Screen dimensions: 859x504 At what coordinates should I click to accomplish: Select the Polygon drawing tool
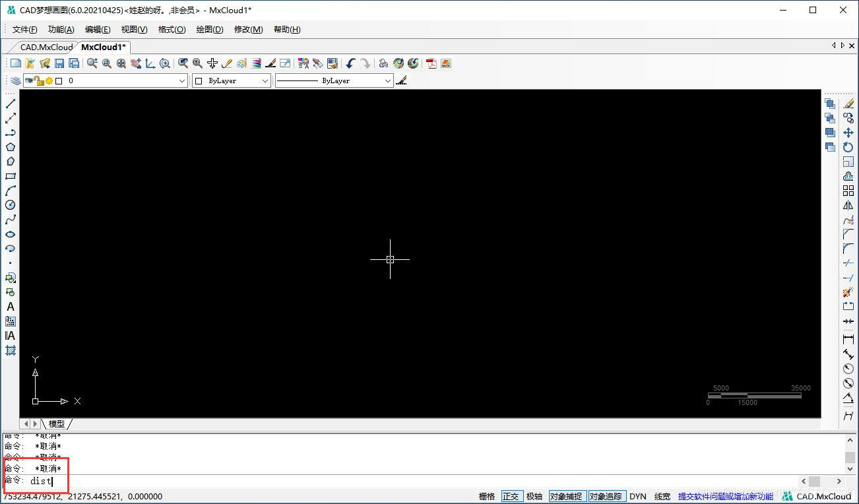[x=11, y=147]
